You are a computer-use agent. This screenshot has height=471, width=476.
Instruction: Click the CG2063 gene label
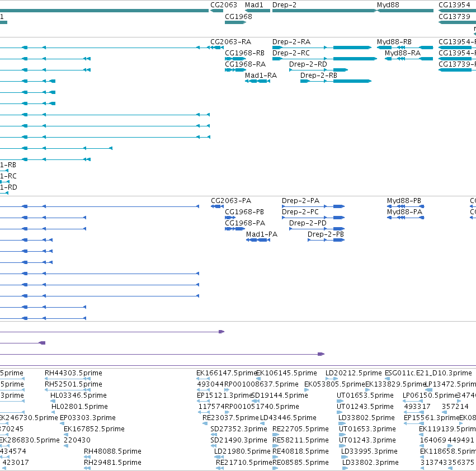pyautogui.click(x=223, y=5)
